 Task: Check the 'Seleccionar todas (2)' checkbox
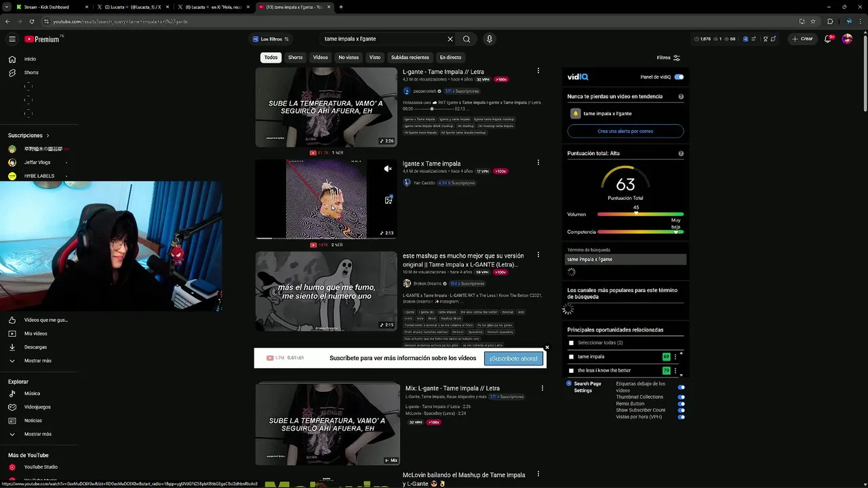coord(571,343)
